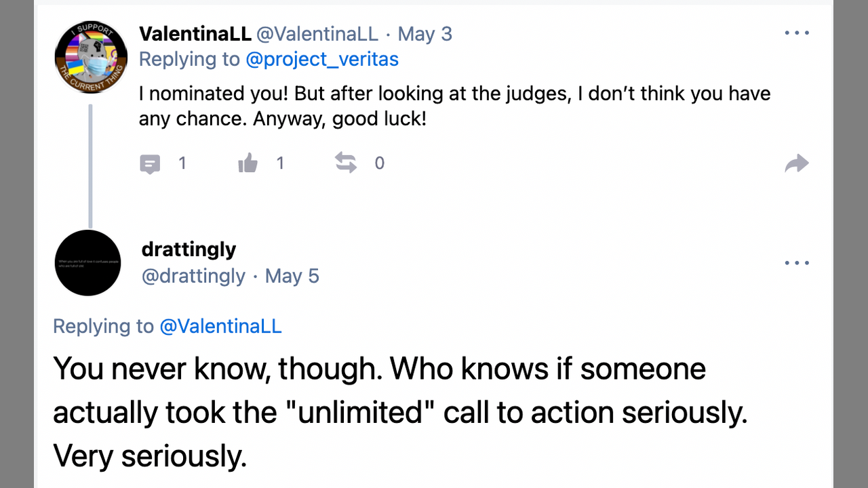Follow the @ValentinaLL link in 'Replying to'
Screen dimensions: 868x488
220,326
